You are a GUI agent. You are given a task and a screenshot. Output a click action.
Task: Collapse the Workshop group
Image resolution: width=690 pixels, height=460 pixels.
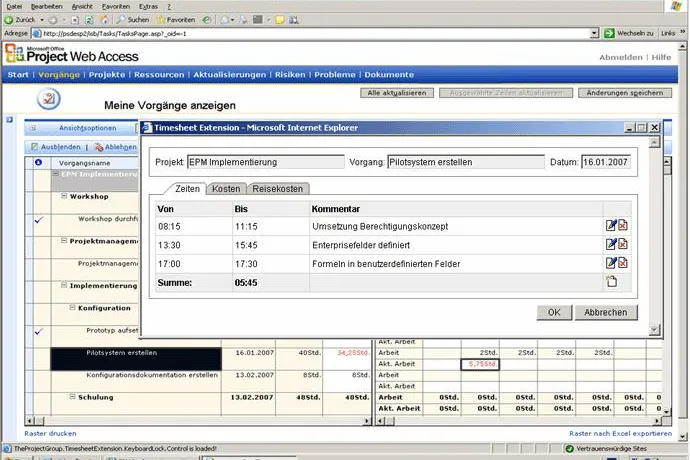(x=64, y=196)
